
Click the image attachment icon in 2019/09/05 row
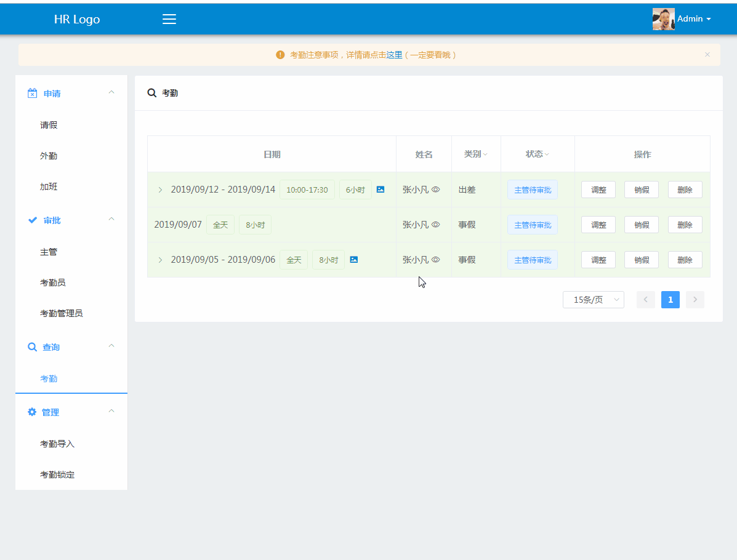pos(354,260)
